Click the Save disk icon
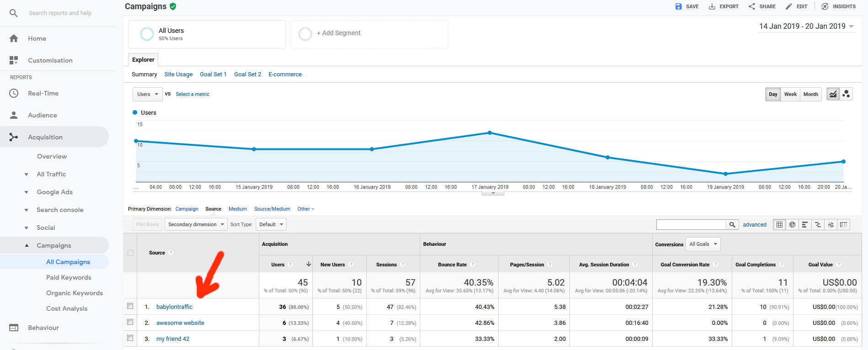This screenshot has height=350, width=868. pyautogui.click(x=679, y=6)
